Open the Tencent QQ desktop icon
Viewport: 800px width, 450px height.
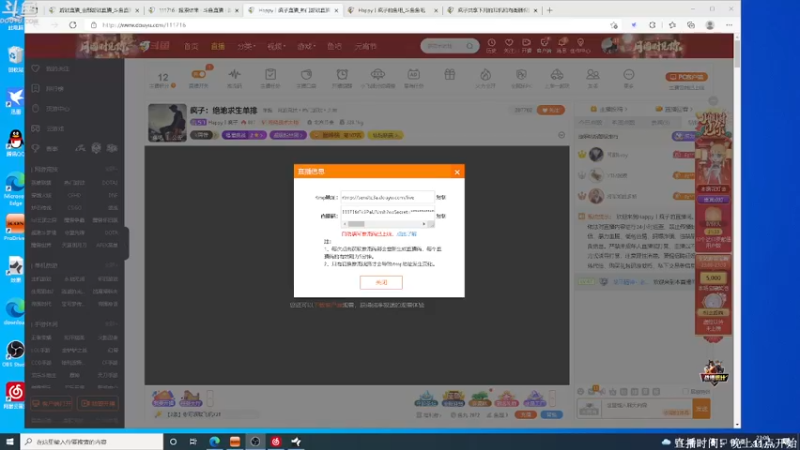coord(14,143)
